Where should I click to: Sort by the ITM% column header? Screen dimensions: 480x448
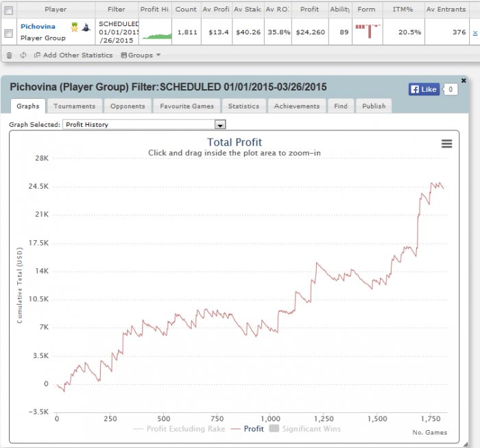tap(403, 10)
